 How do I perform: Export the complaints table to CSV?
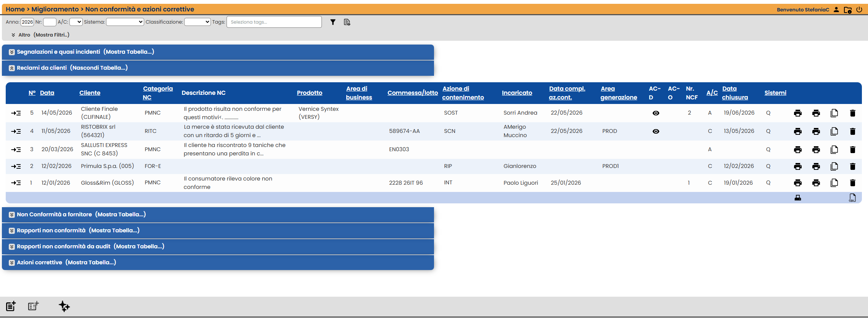click(x=852, y=198)
